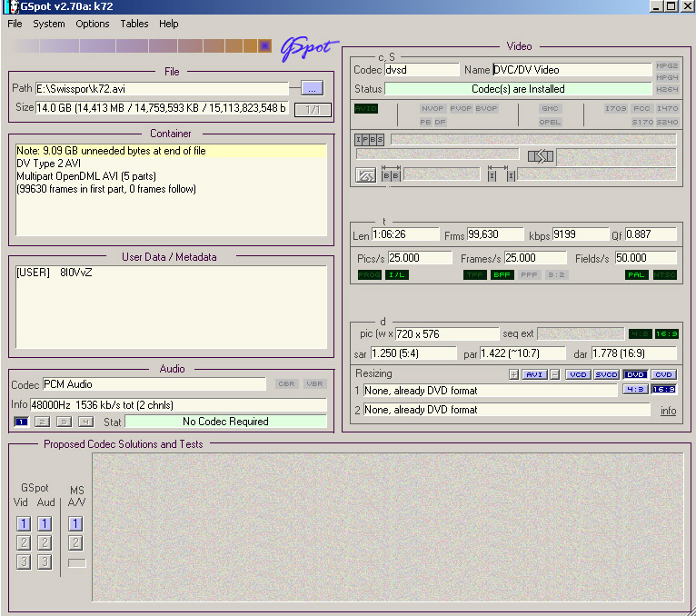Select audio stream 3 button
Image resolution: width=696 pixels, height=616 pixels.
coord(64,422)
